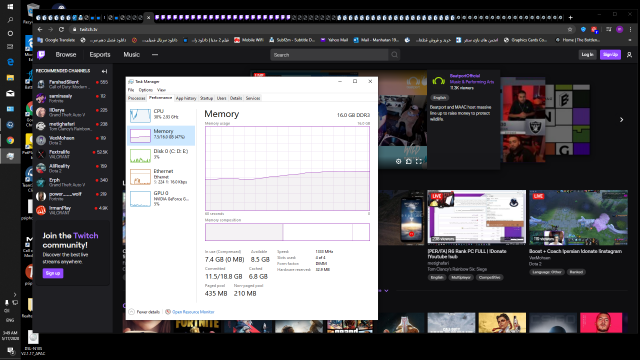
Task: Open the Graphics Cards bookmark
Action: (525, 40)
